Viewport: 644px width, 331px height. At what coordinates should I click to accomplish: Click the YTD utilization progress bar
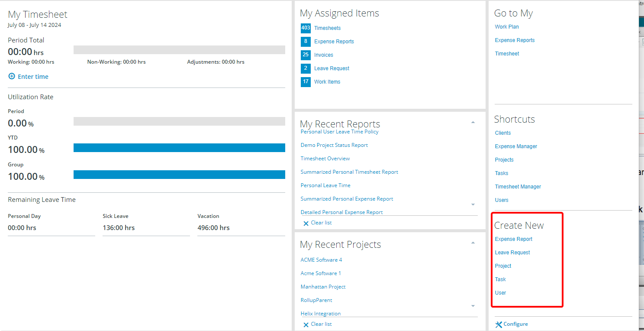click(x=179, y=147)
